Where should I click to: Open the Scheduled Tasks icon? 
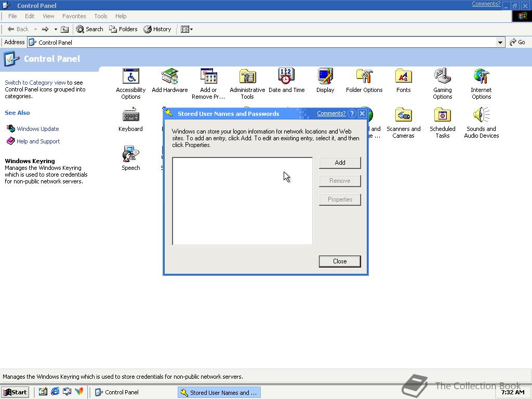click(443, 115)
